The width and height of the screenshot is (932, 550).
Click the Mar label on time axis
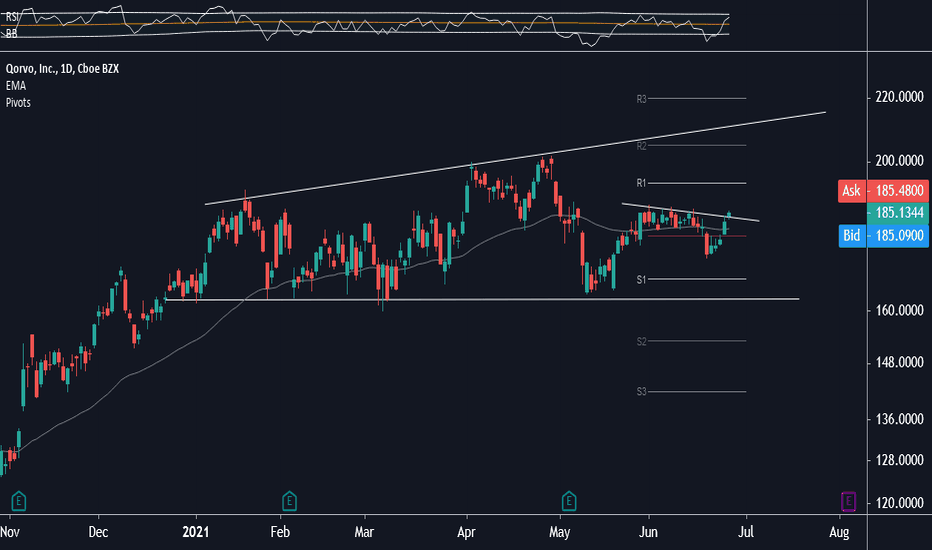tap(364, 532)
